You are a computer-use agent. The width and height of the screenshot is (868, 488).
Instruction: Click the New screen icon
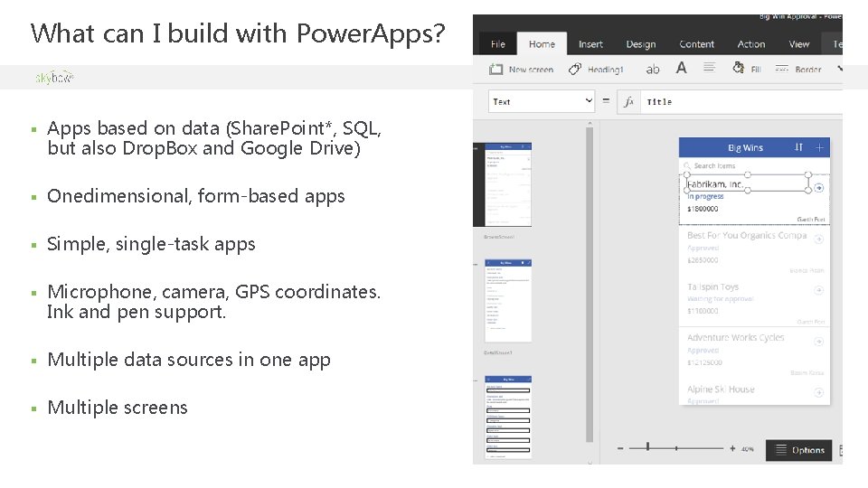pyautogui.click(x=496, y=70)
